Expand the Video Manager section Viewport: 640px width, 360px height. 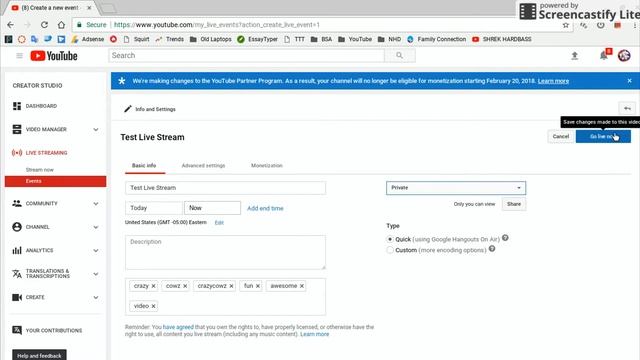96,129
